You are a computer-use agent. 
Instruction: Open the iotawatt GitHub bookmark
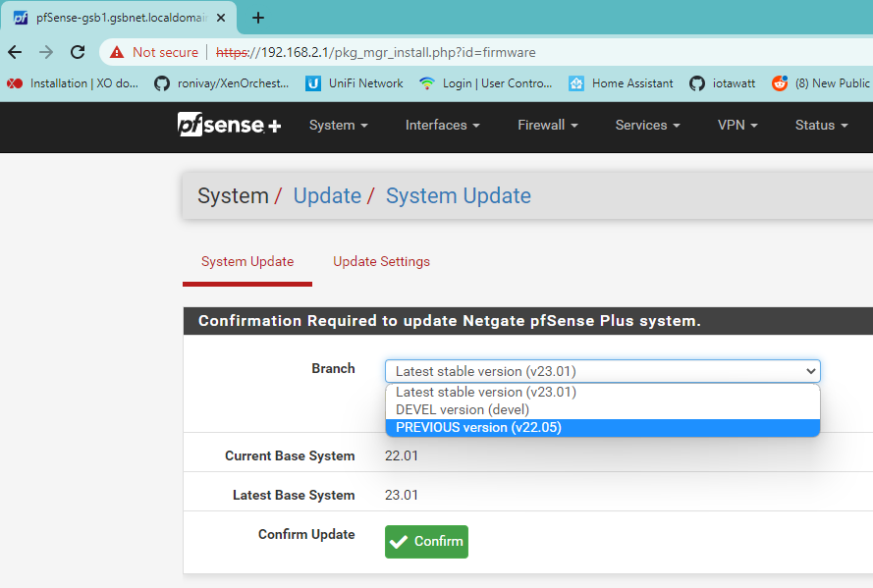pos(722,83)
